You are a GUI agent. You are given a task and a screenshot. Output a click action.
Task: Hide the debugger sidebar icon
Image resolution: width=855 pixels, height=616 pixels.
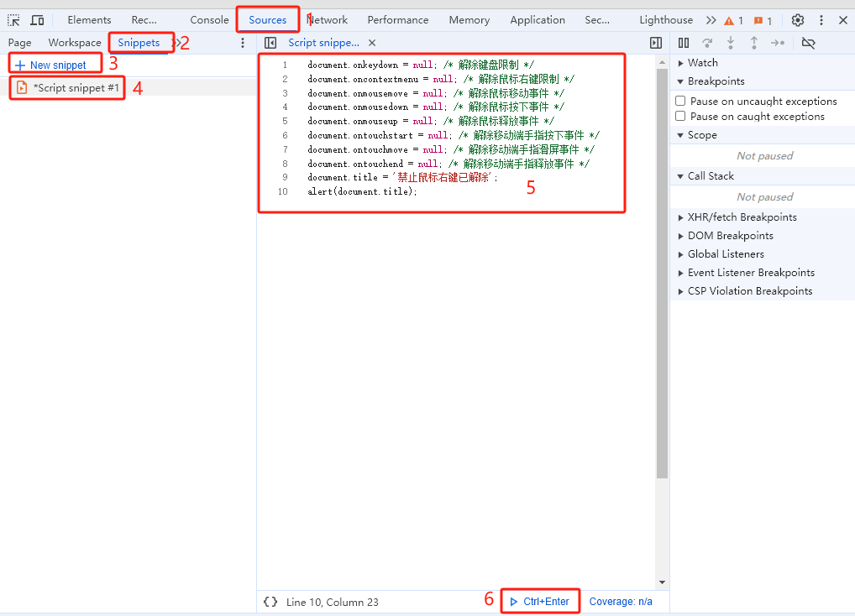point(656,43)
